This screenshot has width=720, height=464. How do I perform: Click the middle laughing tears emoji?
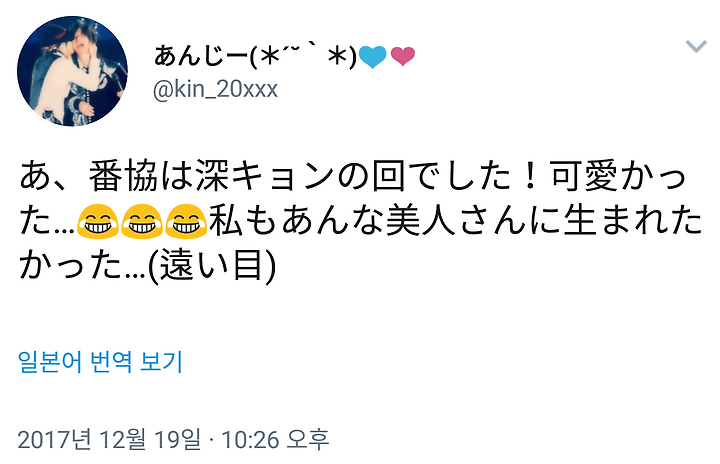[141, 221]
